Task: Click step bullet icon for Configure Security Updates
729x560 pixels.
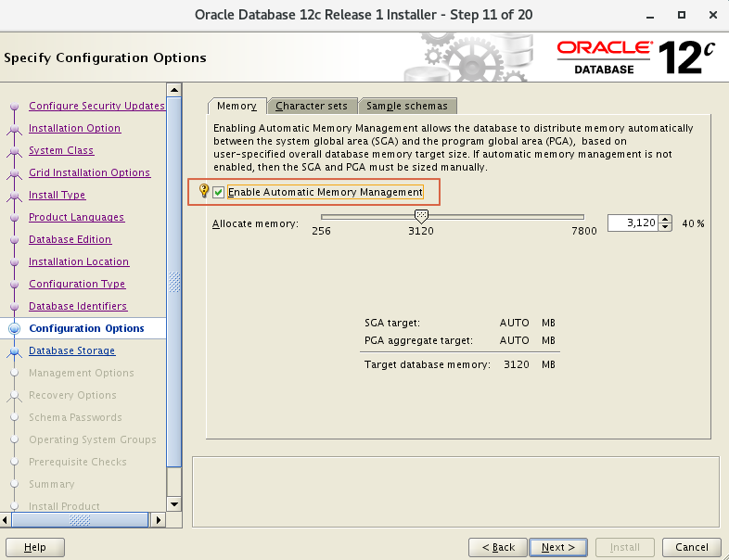Action: coord(15,106)
